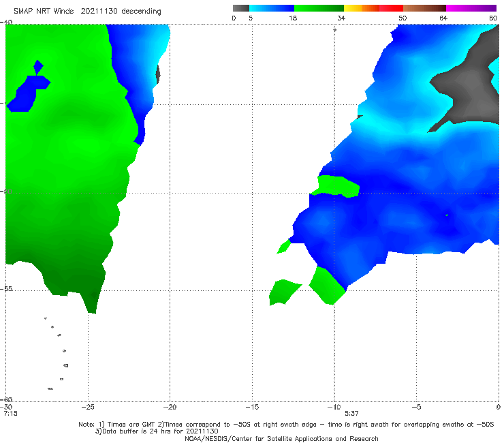Click the magenta-purple 64-80 color bar segment
The image size is (504, 443).
click(x=471, y=8)
